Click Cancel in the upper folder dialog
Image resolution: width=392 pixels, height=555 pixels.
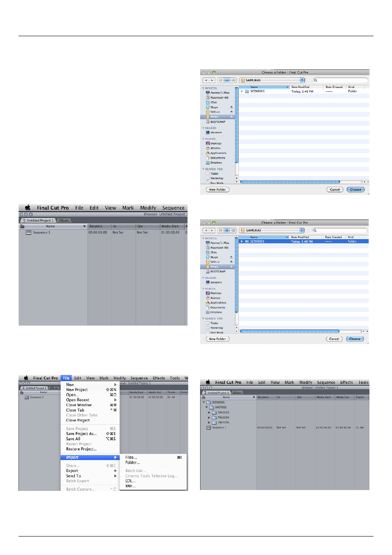tap(335, 190)
